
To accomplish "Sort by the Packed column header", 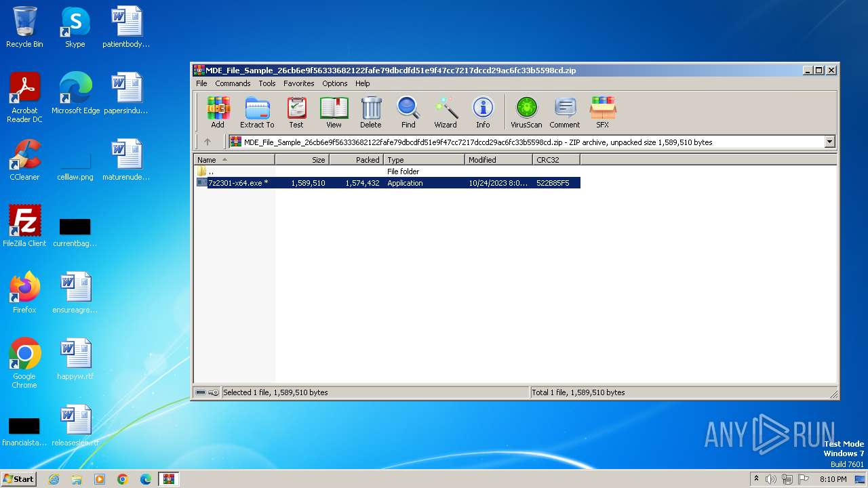I will 357,160.
